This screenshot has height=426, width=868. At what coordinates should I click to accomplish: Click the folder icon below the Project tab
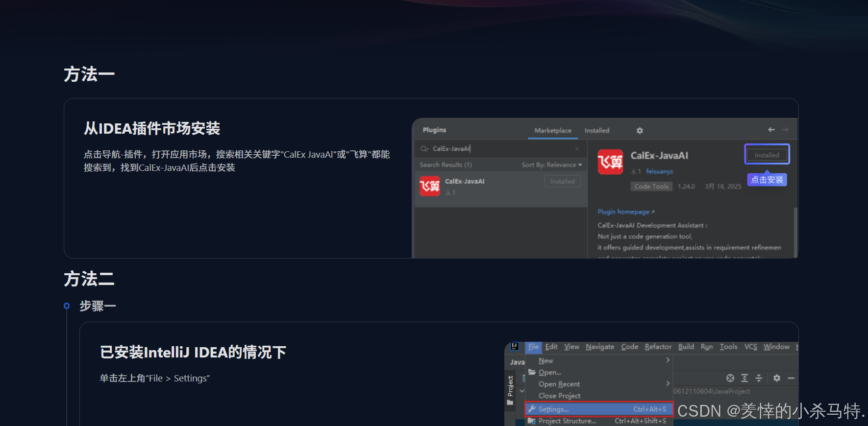[x=510, y=402]
